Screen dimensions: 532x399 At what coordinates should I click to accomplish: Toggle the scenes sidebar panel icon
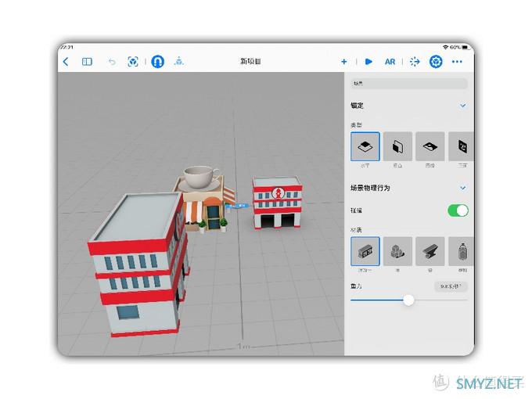87,61
